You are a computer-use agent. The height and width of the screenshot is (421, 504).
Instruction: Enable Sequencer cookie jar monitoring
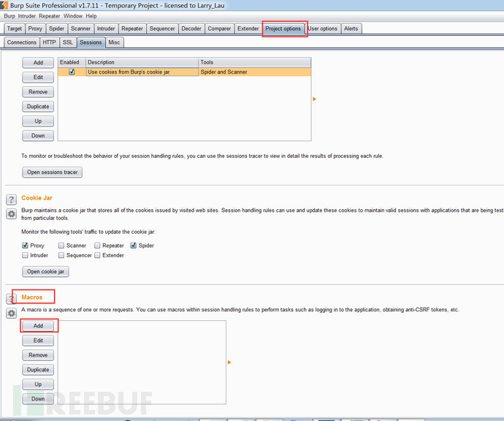tap(61, 255)
